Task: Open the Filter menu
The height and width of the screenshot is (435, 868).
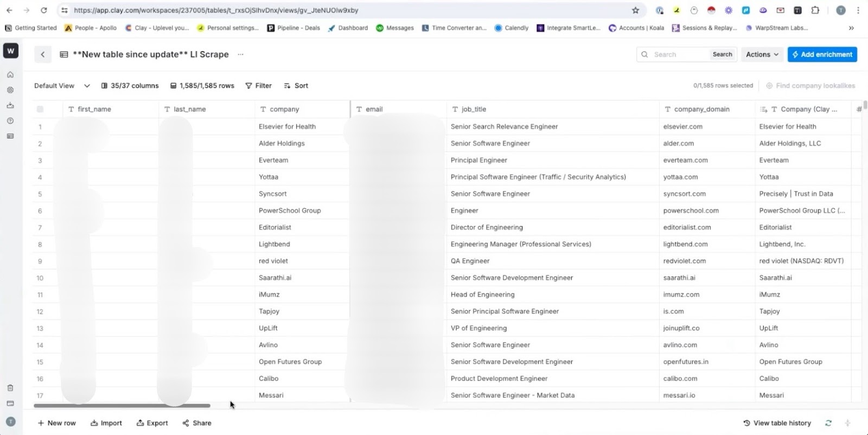Action: pos(258,86)
